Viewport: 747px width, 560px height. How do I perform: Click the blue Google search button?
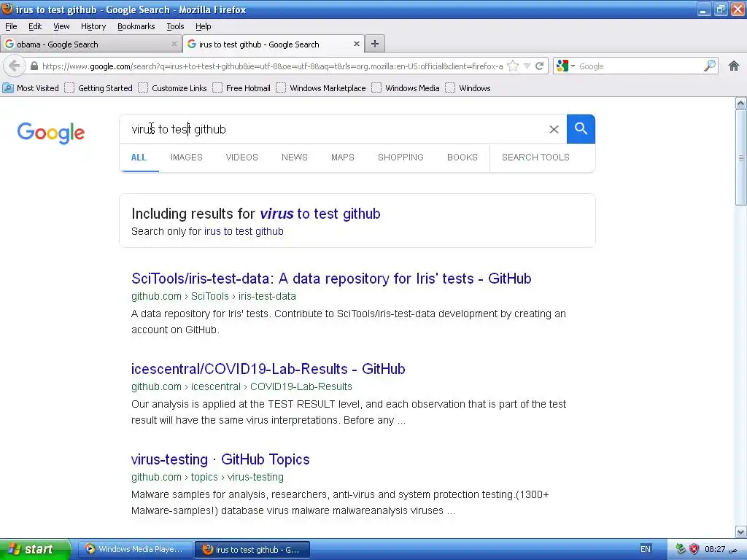pyautogui.click(x=581, y=128)
